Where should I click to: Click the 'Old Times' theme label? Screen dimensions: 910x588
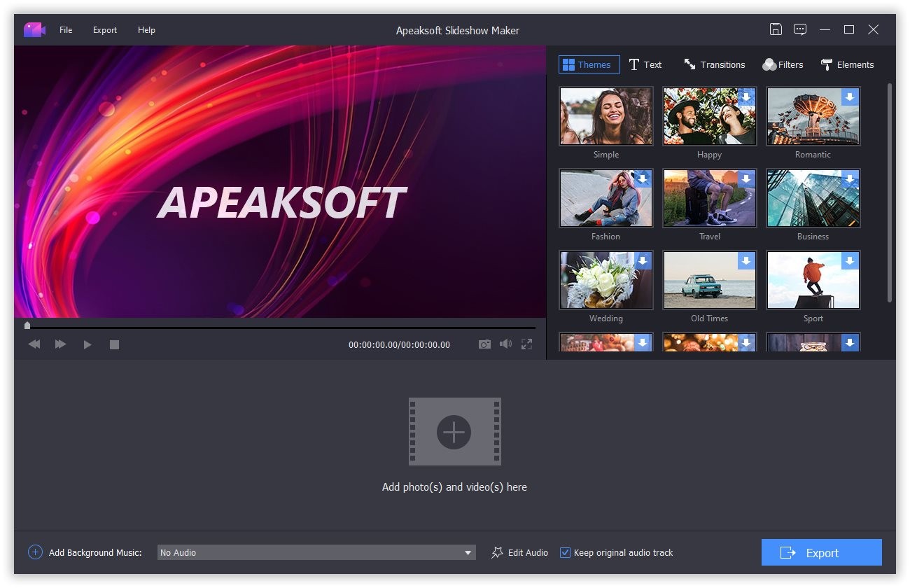click(x=710, y=318)
